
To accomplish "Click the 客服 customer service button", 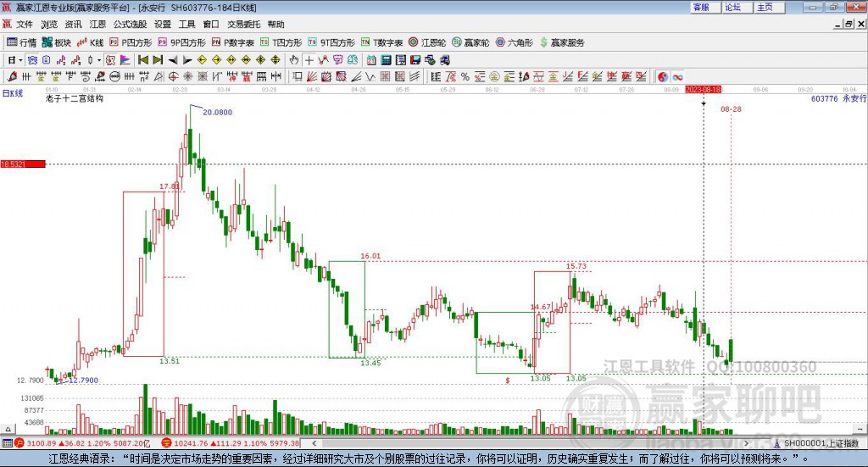I will (705, 7).
